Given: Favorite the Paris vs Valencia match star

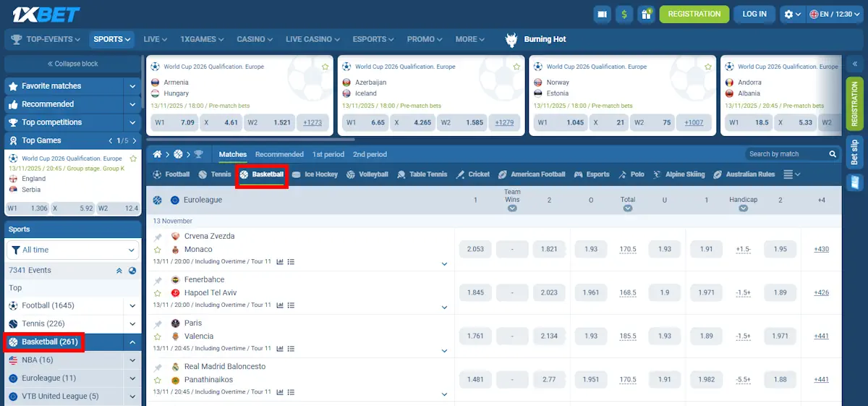Looking at the screenshot, I should point(157,337).
